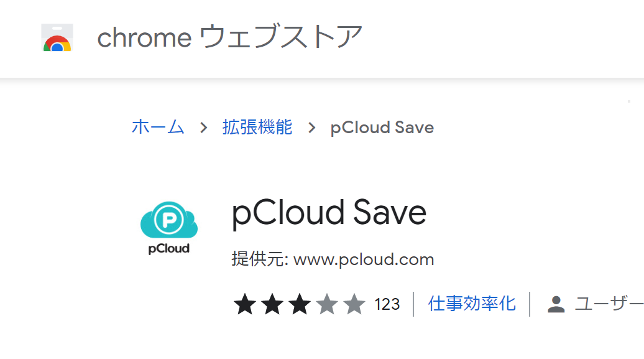
Task: Click the pCloud wordmark under logo
Action: 169,249
